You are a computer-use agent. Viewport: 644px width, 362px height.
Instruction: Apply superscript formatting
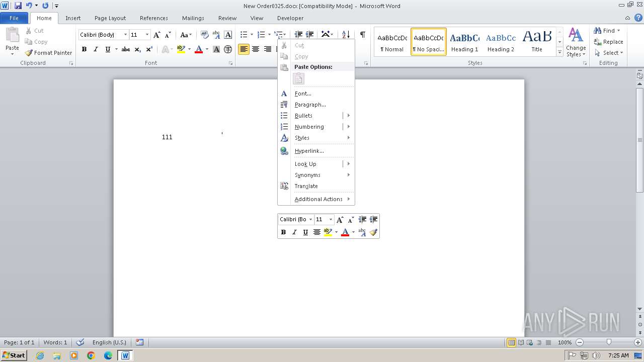[149, 49]
